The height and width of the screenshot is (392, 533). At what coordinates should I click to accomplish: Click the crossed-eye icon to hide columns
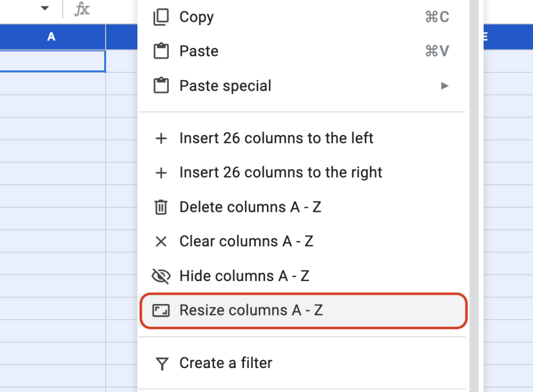click(161, 275)
